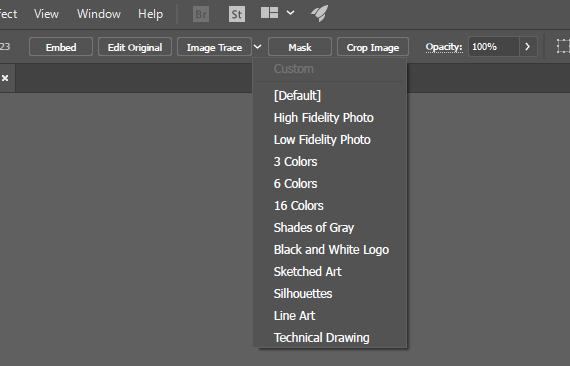
Task: Click the Embed button
Action: tap(61, 47)
